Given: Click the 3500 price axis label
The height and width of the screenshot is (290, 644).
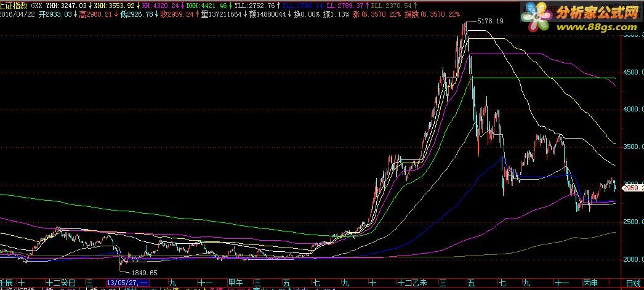Looking at the screenshot, I should [633, 147].
